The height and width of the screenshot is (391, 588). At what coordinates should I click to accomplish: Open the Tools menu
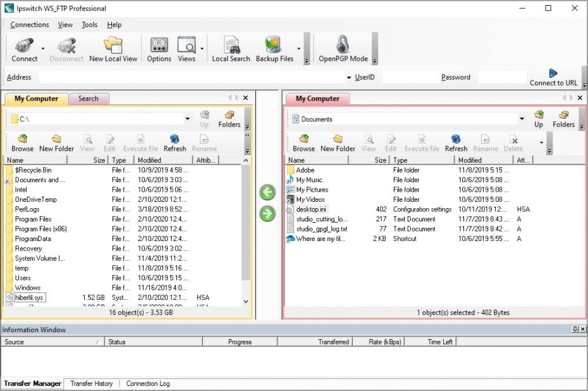[x=90, y=25]
